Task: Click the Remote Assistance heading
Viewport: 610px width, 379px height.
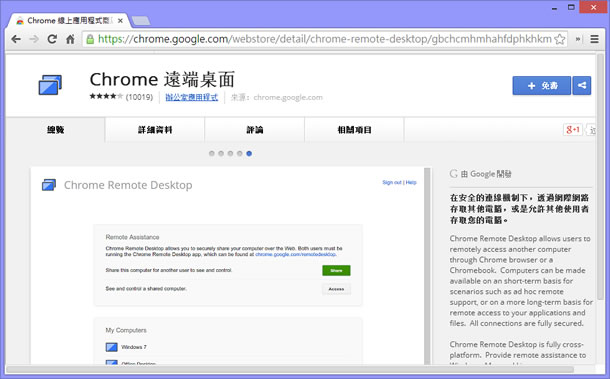Action: [132, 237]
